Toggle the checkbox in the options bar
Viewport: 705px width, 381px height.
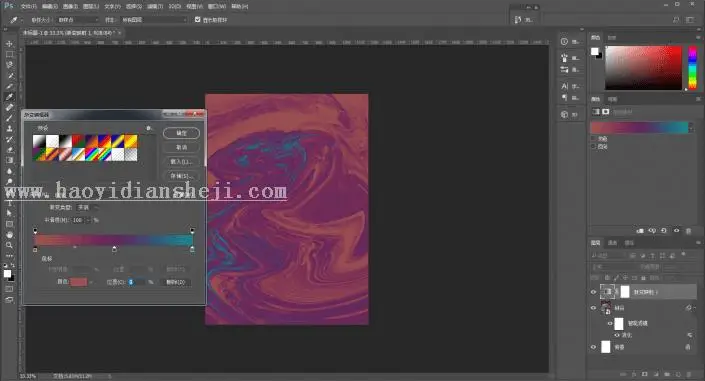click(x=197, y=20)
